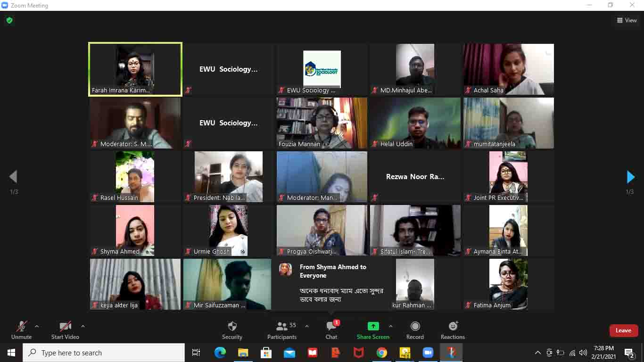The image size is (644, 362).
Task: Click the green Share Screen icon
Action: click(x=373, y=326)
